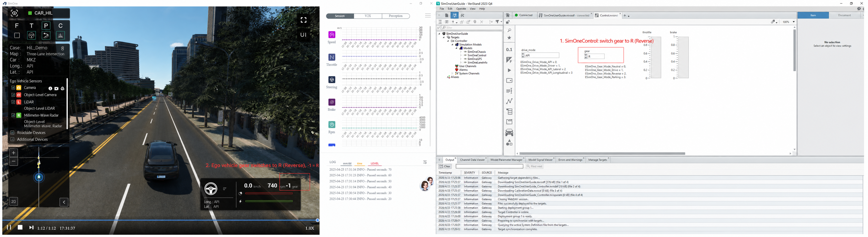Select the Brake chart icon
Image resolution: width=868 pixels, height=237 pixels.
[x=332, y=102]
